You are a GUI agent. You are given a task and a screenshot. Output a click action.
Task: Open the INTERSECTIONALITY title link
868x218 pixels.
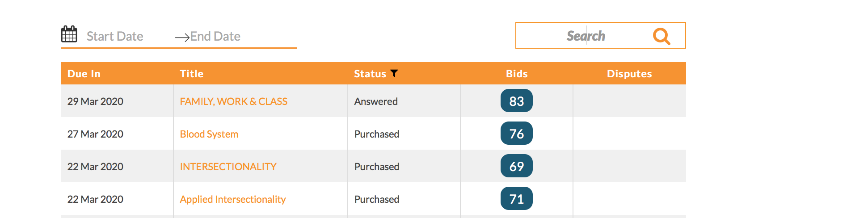pos(228,167)
